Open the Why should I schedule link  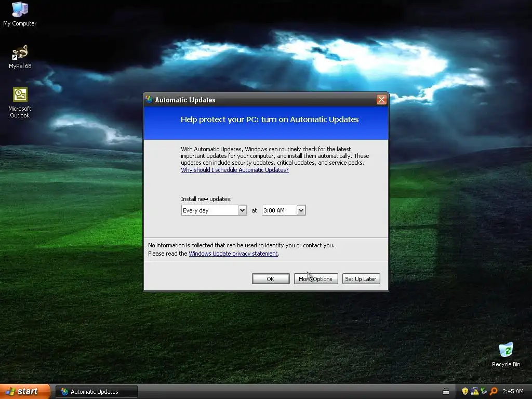point(235,170)
